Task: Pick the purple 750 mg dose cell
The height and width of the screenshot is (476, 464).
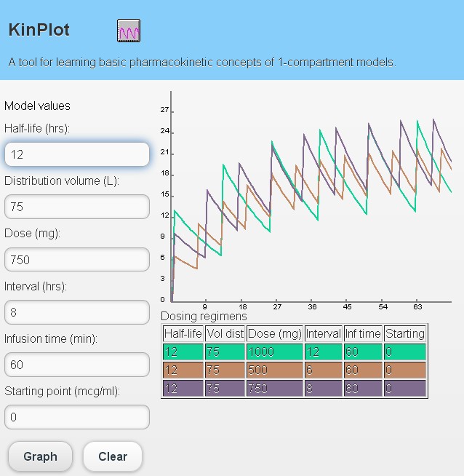Action: 274,389
